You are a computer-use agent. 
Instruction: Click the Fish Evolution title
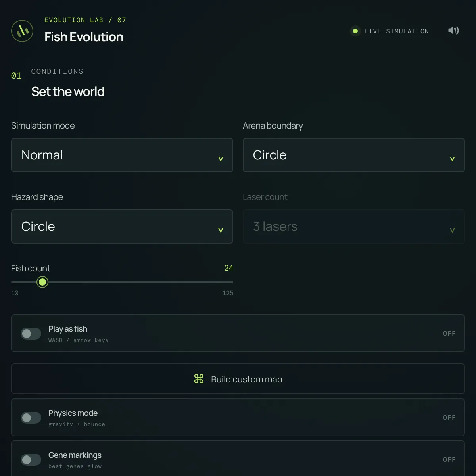point(84,37)
